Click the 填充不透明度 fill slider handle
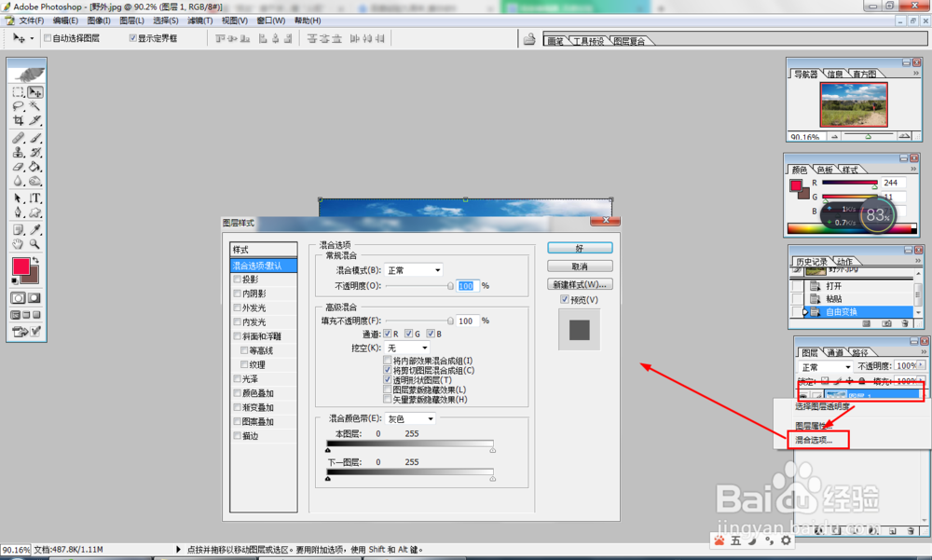The image size is (932, 560). (x=450, y=321)
